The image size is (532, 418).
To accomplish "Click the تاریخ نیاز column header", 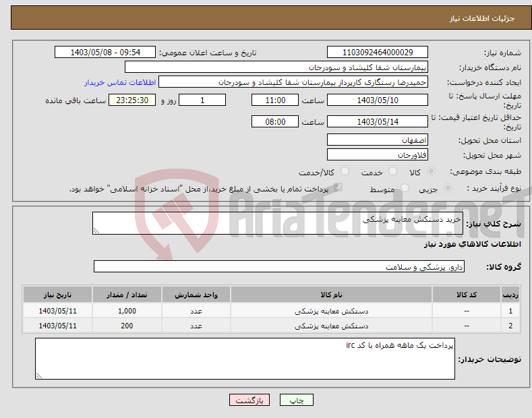I will pos(58,295).
